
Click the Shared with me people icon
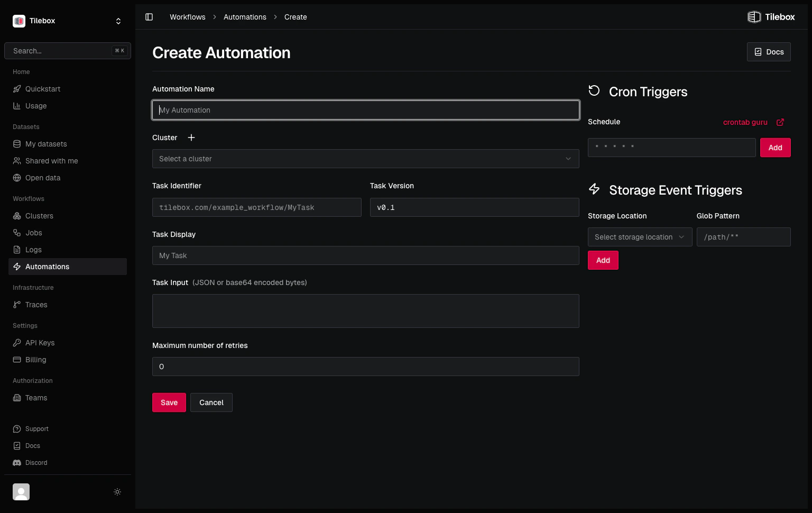tap(17, 161)
